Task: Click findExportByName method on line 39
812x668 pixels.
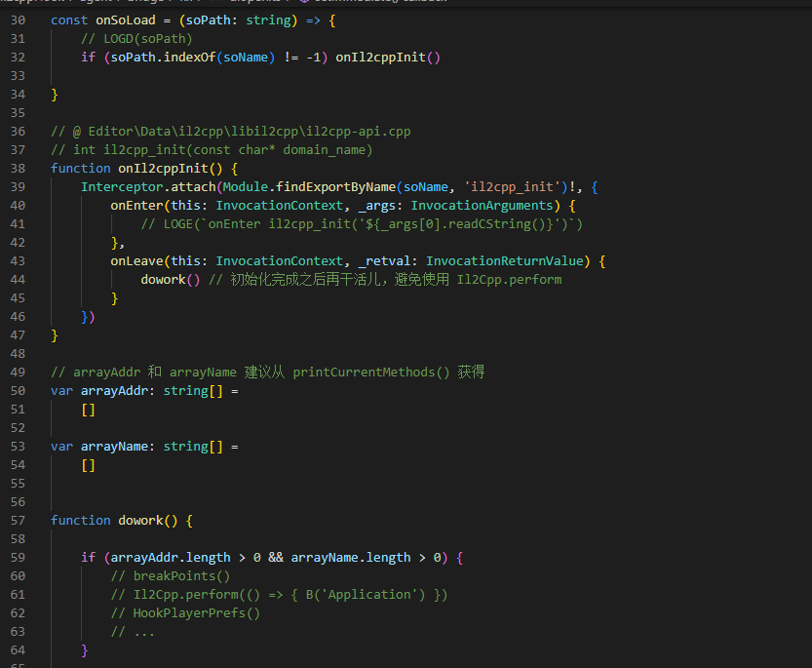Action: pyautogui.click(x=335, y=187)
